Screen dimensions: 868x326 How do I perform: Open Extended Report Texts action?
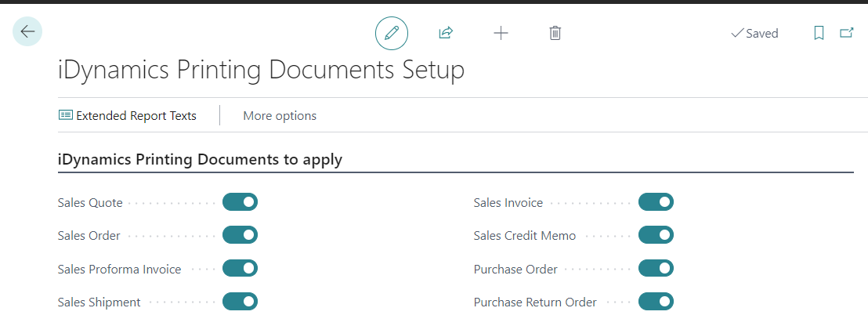tap(128, 116)
